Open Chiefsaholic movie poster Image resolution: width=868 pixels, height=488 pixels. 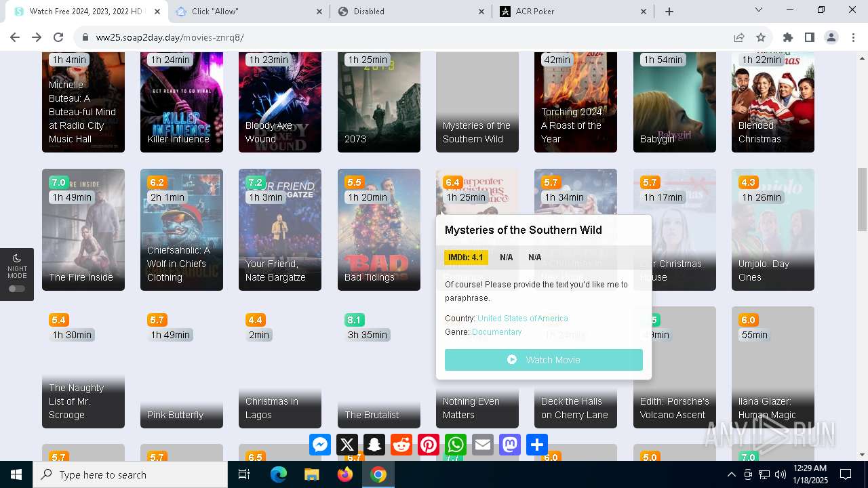[x=182, y=230]
